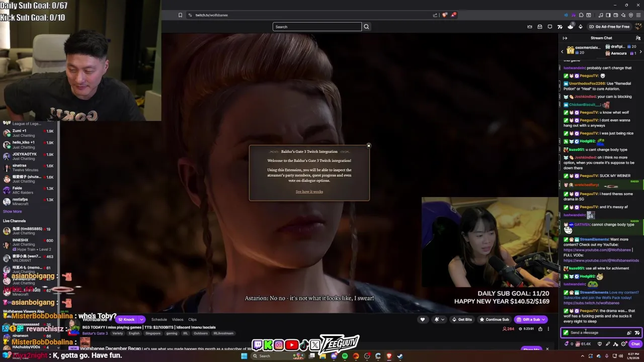
Task: Open Spotify from the taskbar
Action: (x=345, y=356)
